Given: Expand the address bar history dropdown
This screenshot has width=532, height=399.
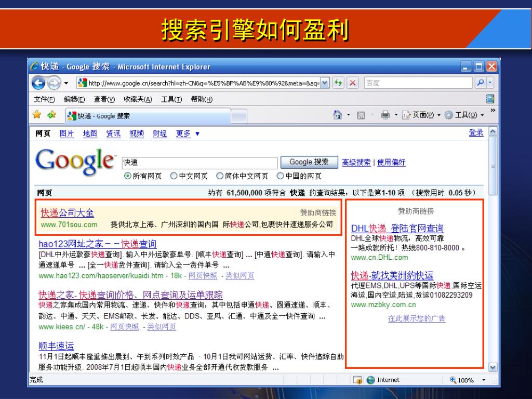Looking at the screenshot, I should (x=325, y=83).
